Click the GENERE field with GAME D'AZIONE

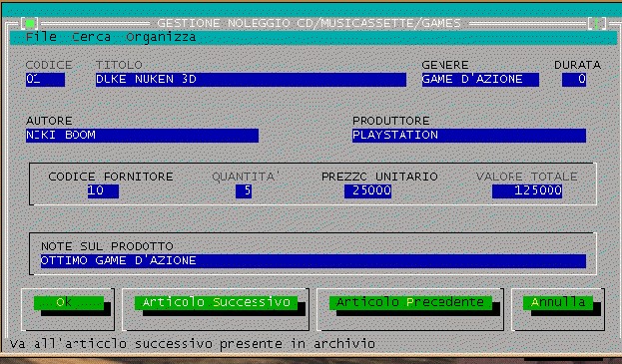pos(480,80)
